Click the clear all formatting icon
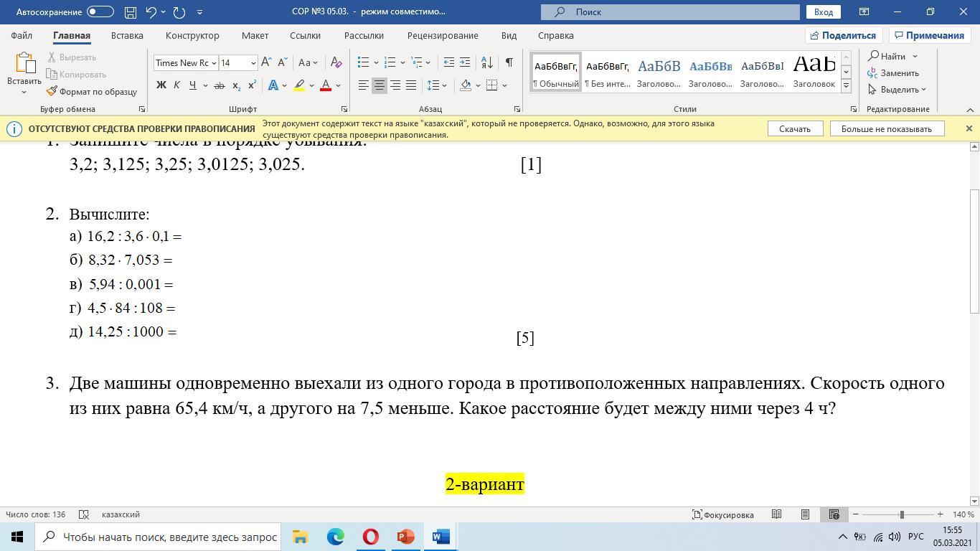980x551 pixels. [x=336, y=63]
